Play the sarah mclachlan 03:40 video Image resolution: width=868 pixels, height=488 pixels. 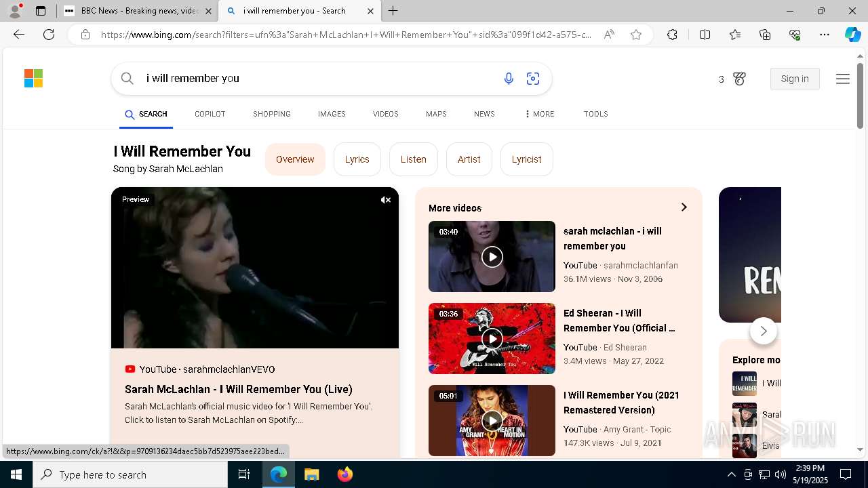pyautogui.click(x=492, y=256)
